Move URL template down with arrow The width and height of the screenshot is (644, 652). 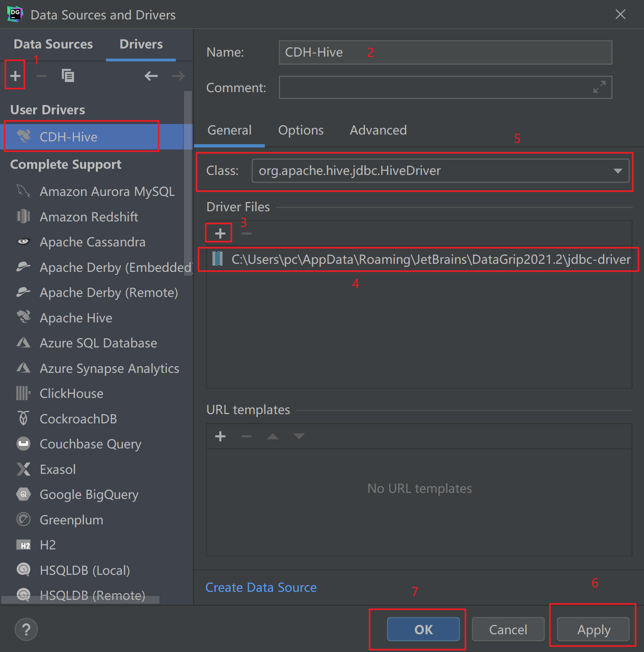(299, 436)
